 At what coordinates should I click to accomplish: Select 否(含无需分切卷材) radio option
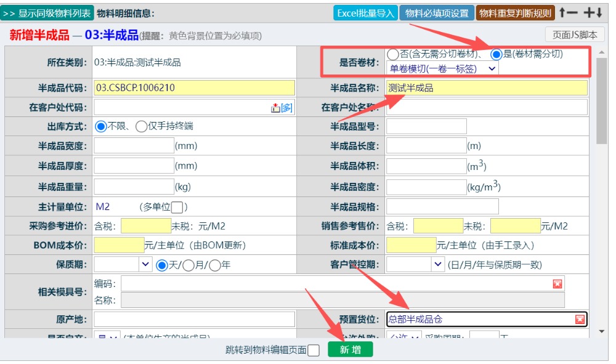point(392,54)
